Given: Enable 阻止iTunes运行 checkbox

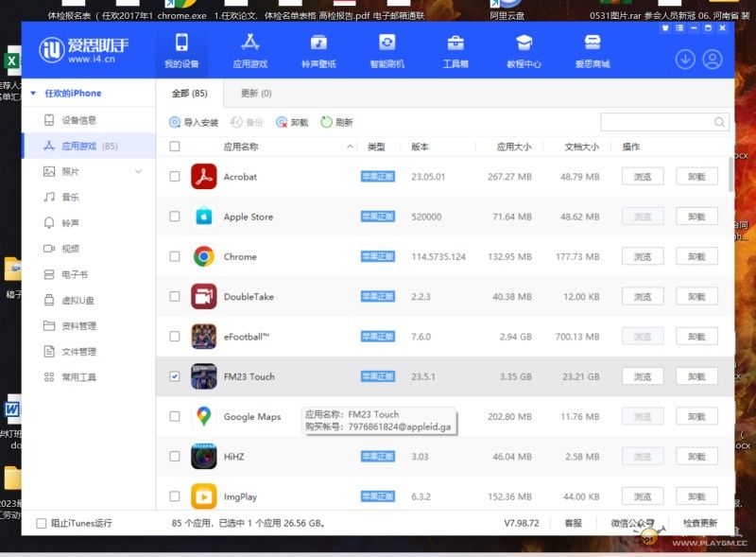Looking at the screenshot, I should point(42,523).
